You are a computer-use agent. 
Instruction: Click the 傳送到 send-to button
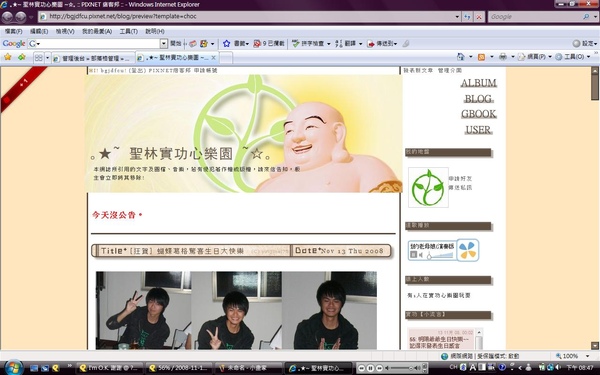pyautogui.click(x=382, y=44)
